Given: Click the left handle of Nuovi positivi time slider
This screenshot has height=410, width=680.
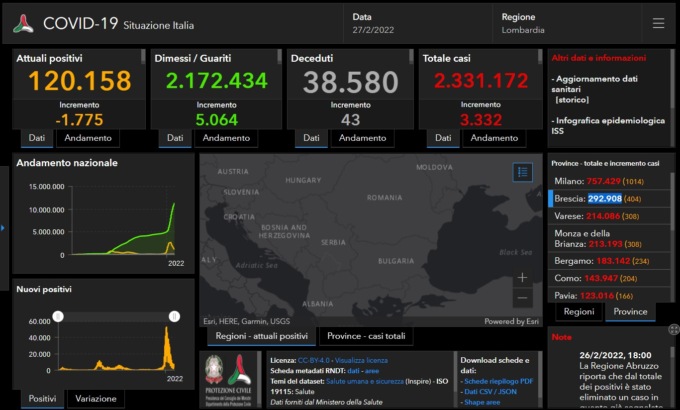Looking at the screenshot, I should click(58, 316).
